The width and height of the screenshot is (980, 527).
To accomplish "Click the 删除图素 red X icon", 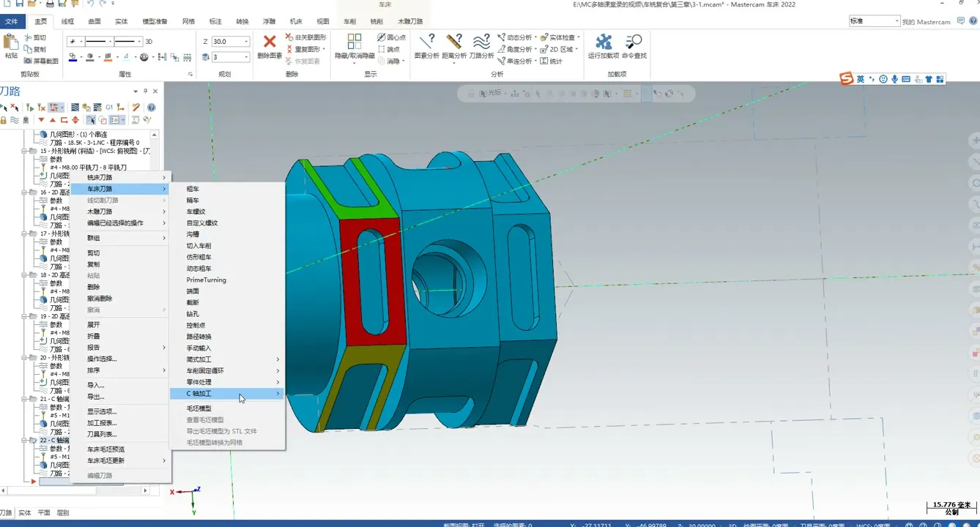I will pos(270,42).
